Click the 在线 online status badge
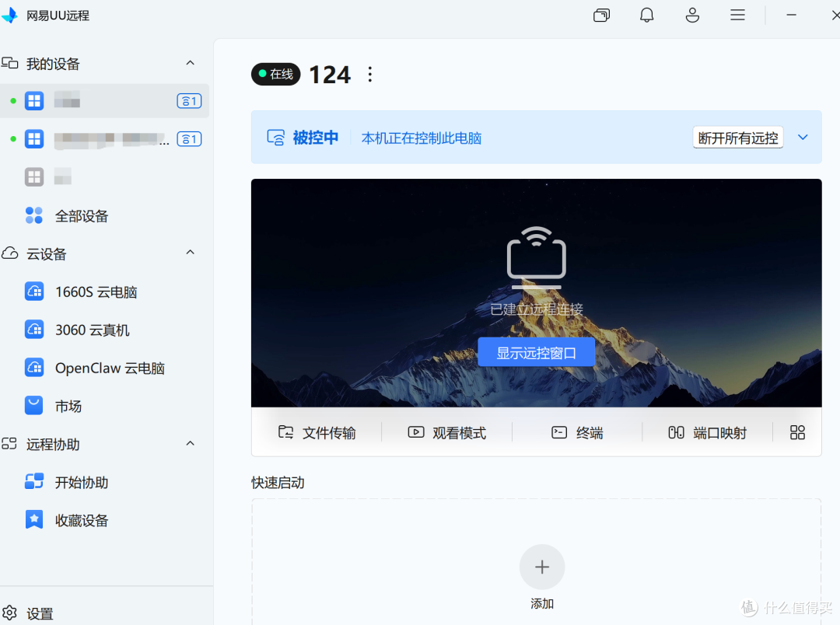This screenshot has width=840, height=625. click(x=276, y=74)
